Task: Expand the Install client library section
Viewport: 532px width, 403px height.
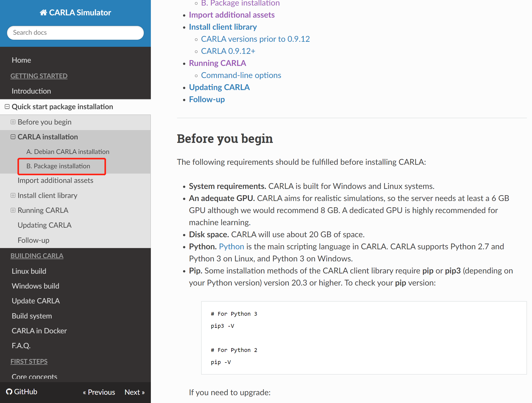Action: 13,195
